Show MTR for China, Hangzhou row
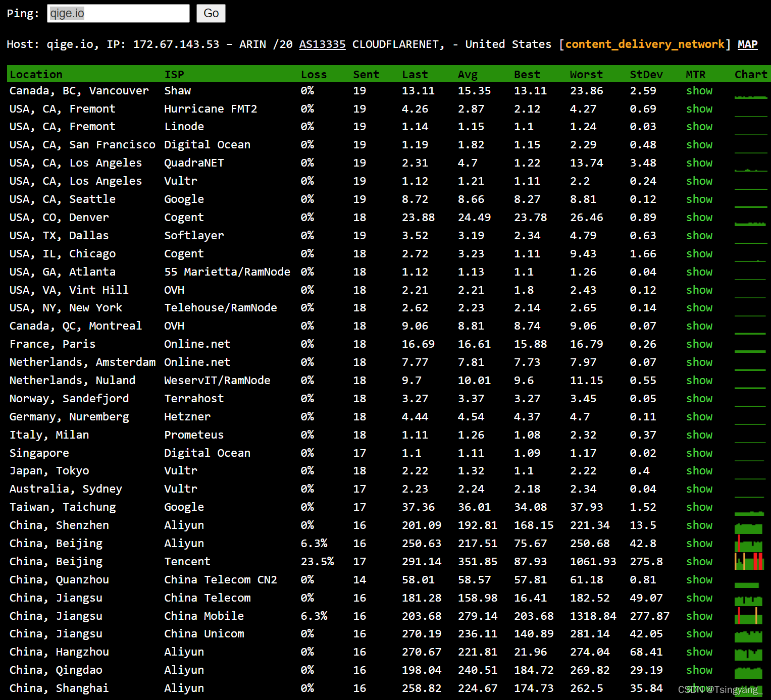The height and width of the screenshot is (700, 771). [699, 652]
